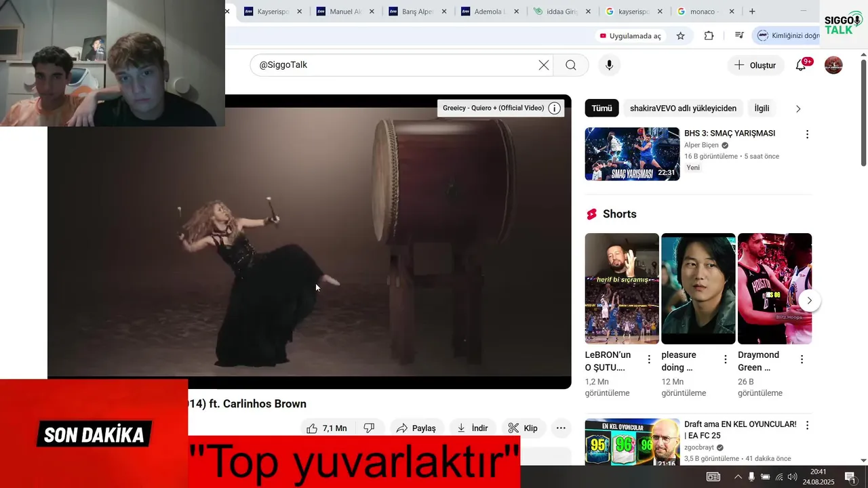Click Uygulamada aç button in address bar
This screenshot has height=488, width=868.
point(630,36)
